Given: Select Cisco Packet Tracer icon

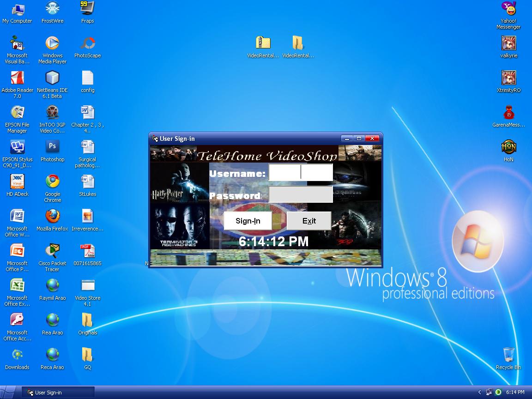Looking at the screenshot, I should (52, 258).
